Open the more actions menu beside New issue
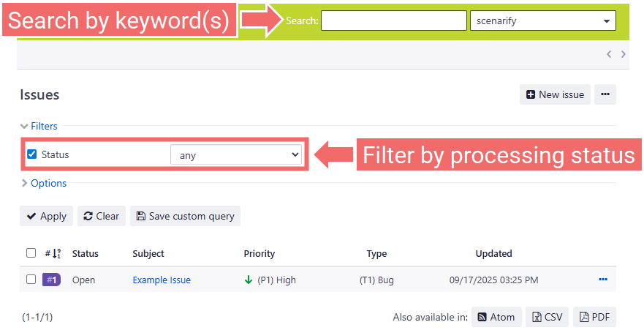 [x=605, y=94]
